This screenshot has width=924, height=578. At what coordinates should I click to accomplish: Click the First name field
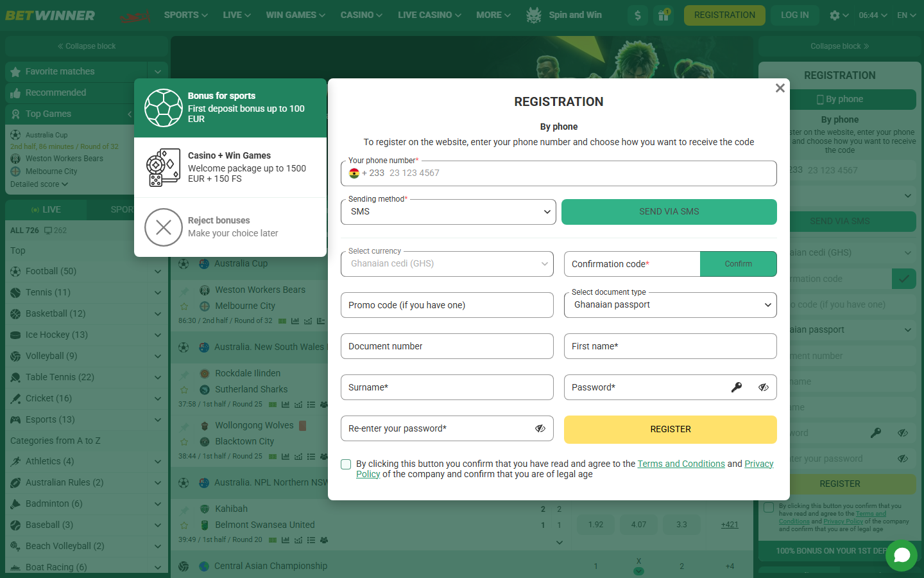click(671, 346)
